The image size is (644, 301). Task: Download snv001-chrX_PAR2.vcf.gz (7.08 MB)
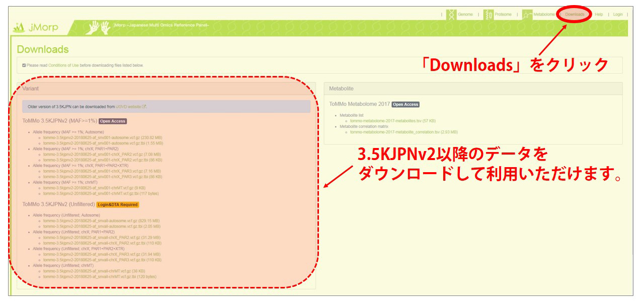pos(102,155)
